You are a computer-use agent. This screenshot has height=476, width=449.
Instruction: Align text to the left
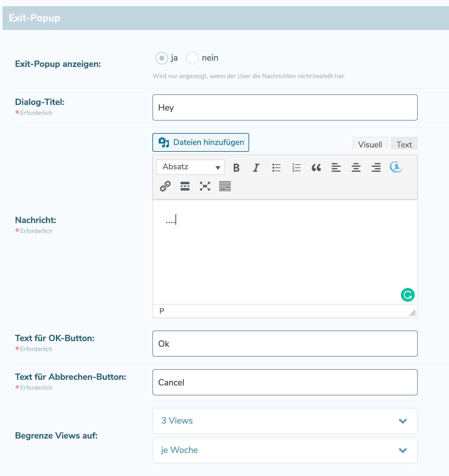[336, 168]
